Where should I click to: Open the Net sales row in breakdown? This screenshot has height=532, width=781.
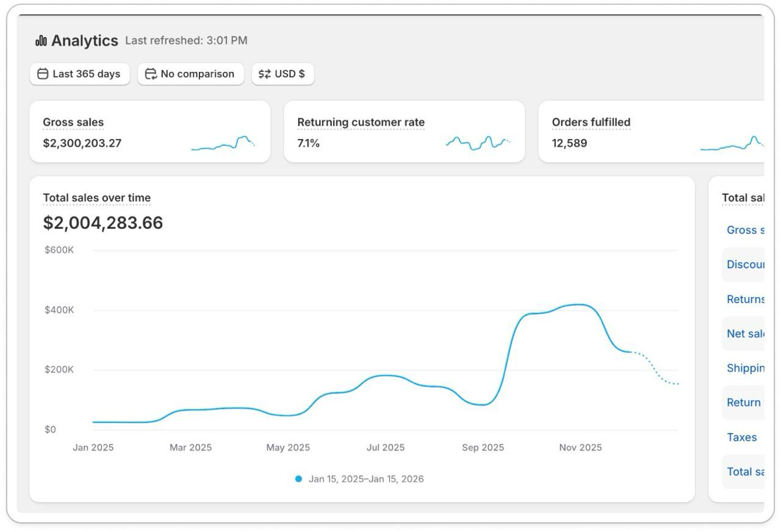pos(743,334)
